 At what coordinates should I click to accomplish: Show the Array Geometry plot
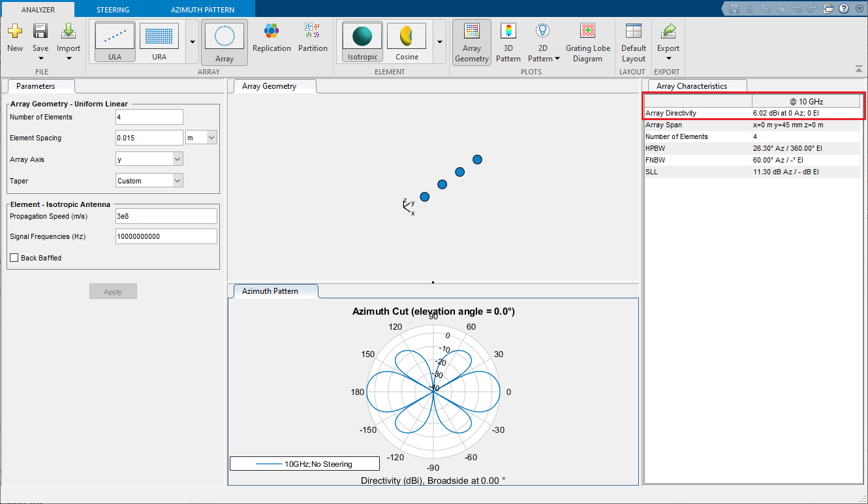pos(472,42)
